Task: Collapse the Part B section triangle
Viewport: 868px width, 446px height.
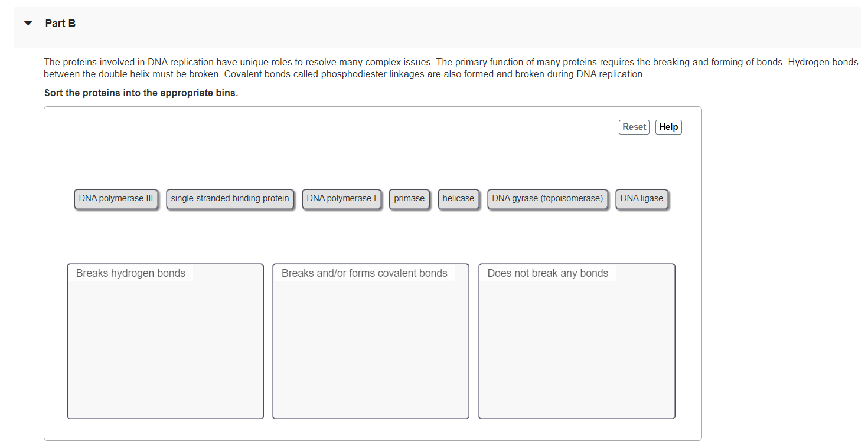Action: tap(28, 24)
